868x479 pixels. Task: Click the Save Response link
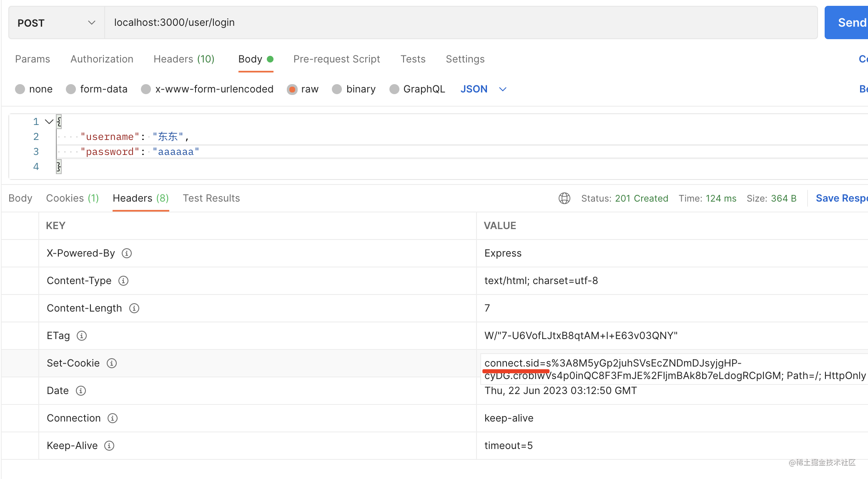(841, 198)
